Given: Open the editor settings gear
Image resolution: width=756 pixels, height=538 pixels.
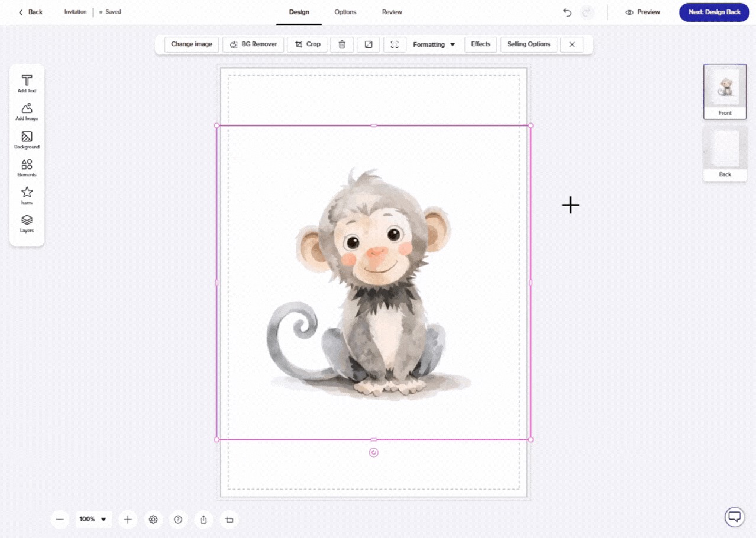Looking at the screenshot, I should pos(153,520).
